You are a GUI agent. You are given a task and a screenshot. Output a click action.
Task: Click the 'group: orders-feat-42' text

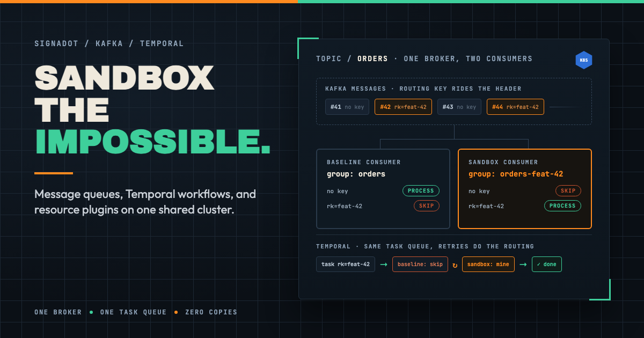(516, 174)
